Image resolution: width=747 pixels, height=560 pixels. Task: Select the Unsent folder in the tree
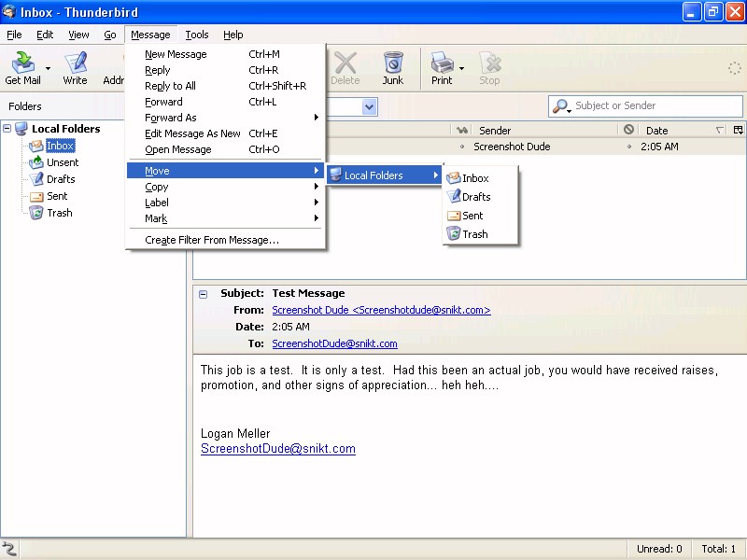(x=63, y=162)
